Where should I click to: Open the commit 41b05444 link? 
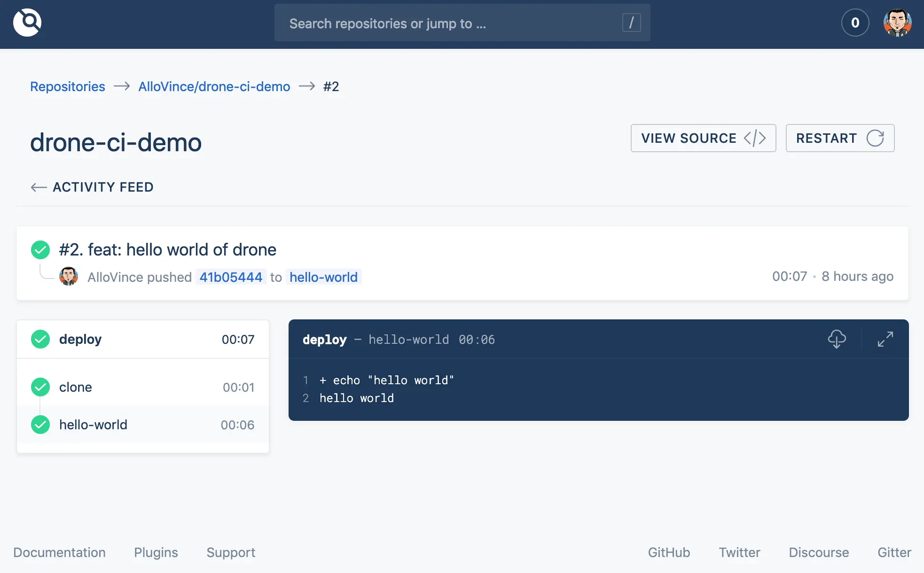coord(231,277)
